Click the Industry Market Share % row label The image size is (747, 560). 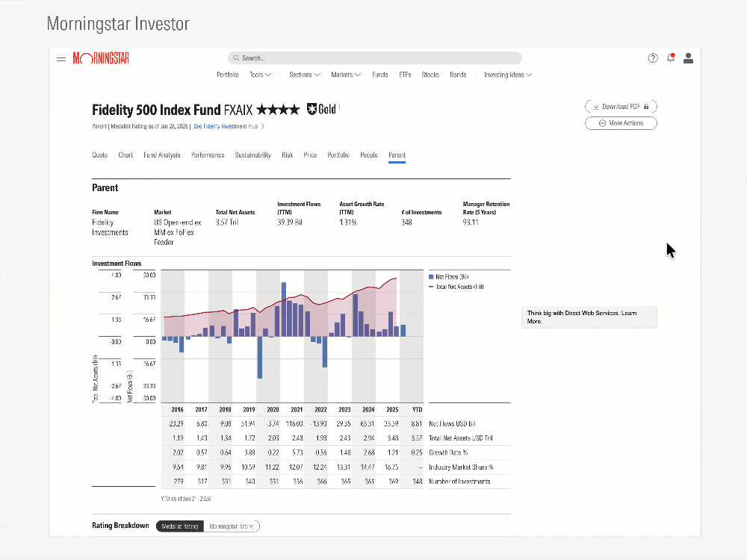pyautogui.click(x=461, y=467)
